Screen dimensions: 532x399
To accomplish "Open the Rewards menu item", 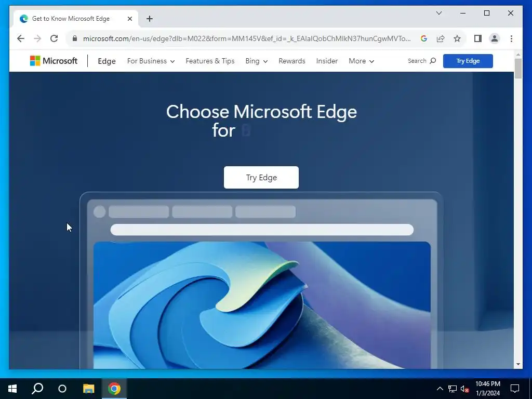I will tap(292, 61).
